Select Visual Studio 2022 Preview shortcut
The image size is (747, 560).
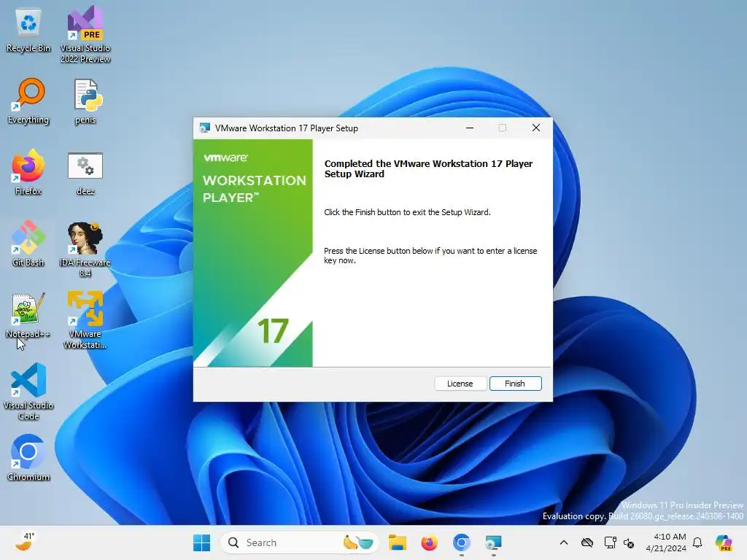click(x=85, y=34)
